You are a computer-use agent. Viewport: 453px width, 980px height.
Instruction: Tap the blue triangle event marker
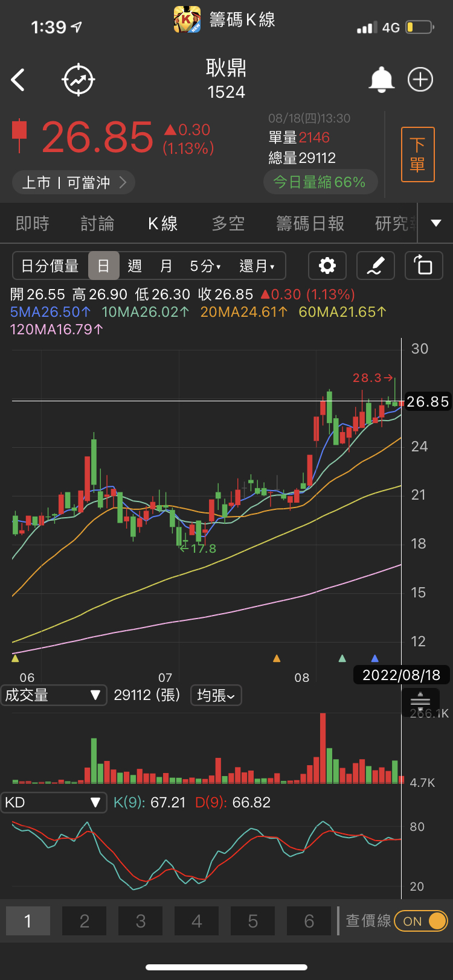tap(375, 658)
